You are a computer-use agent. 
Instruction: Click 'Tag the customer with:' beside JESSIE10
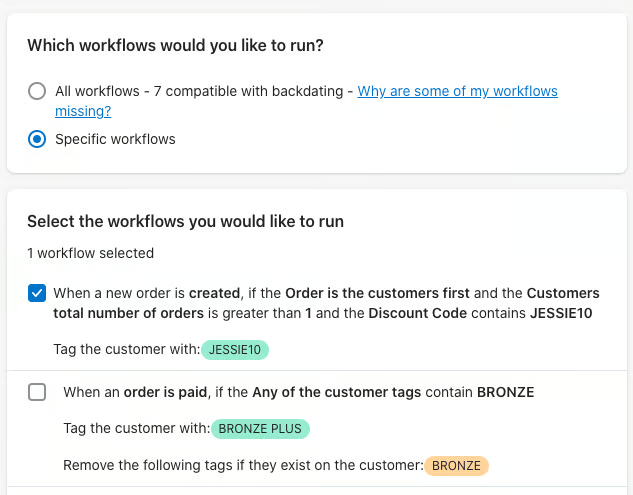[127, 349]
